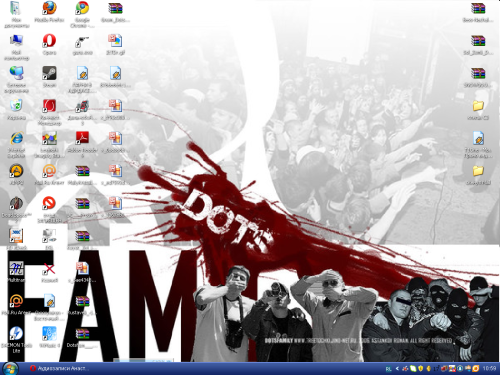Select the top-right WinRAR archive icon

click(478, 9)
